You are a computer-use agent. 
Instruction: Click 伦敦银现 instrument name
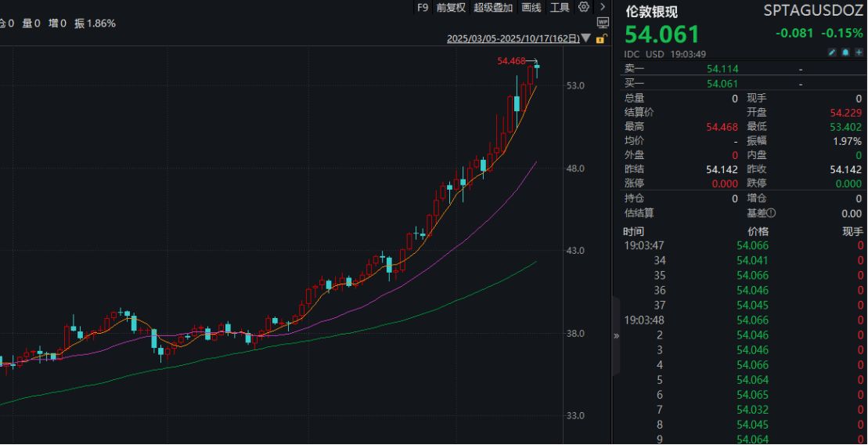tap(651, 12)
